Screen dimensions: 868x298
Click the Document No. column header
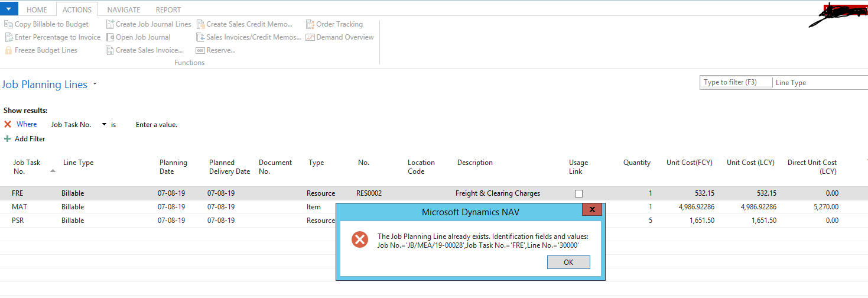275,167
